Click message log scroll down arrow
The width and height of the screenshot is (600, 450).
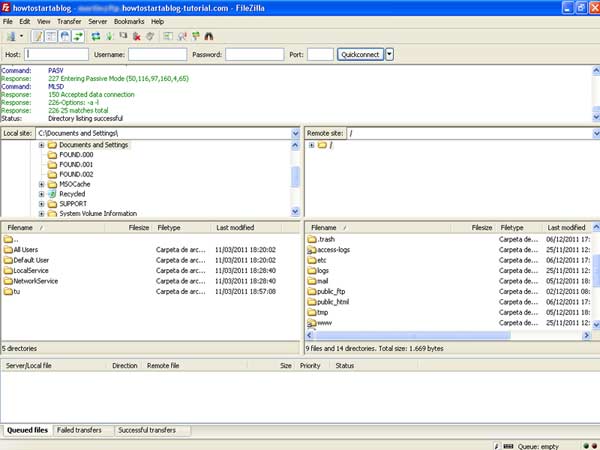pyautogui.click(x=596, y=117)
